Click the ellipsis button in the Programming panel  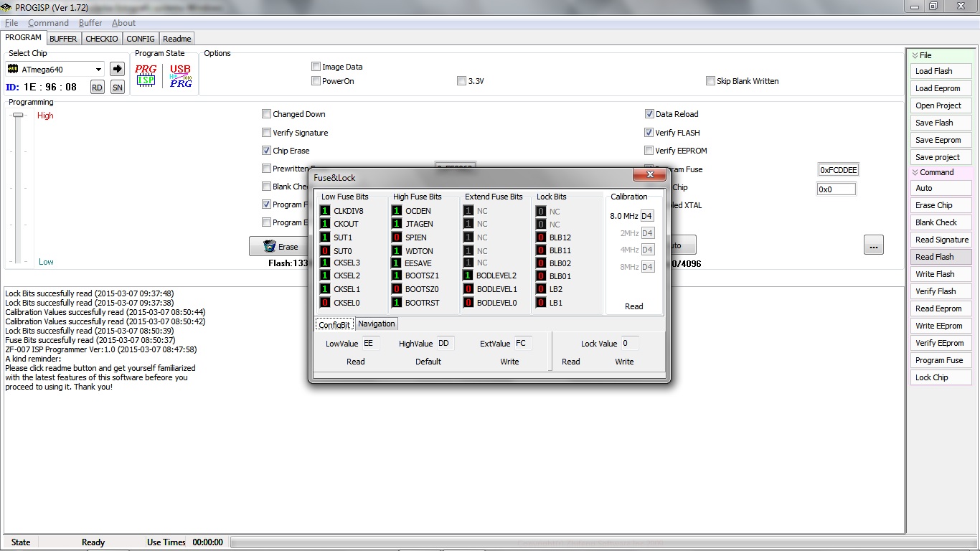click(x=873, y=245)
